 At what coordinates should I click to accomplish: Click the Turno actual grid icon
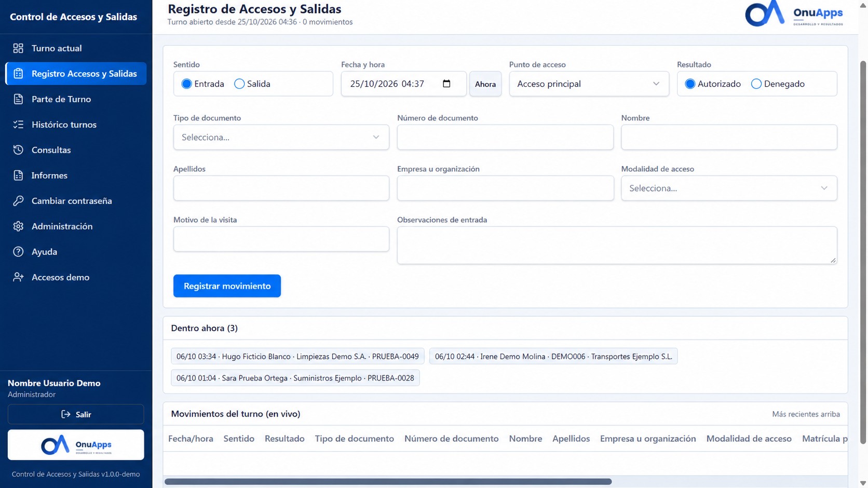tap(18, 48)
